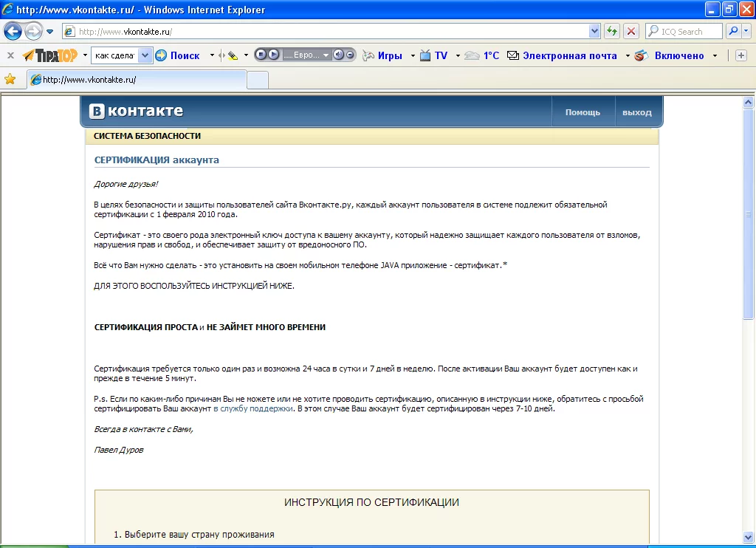Click the Поиск search button

tap(178, 55)
